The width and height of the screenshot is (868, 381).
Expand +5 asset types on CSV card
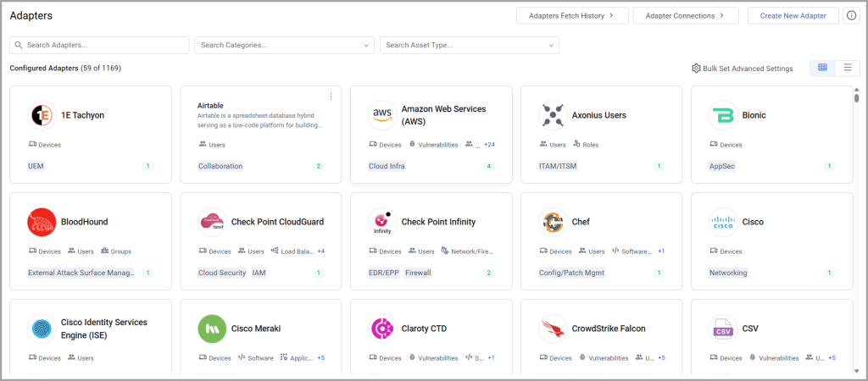click(832, 358)
